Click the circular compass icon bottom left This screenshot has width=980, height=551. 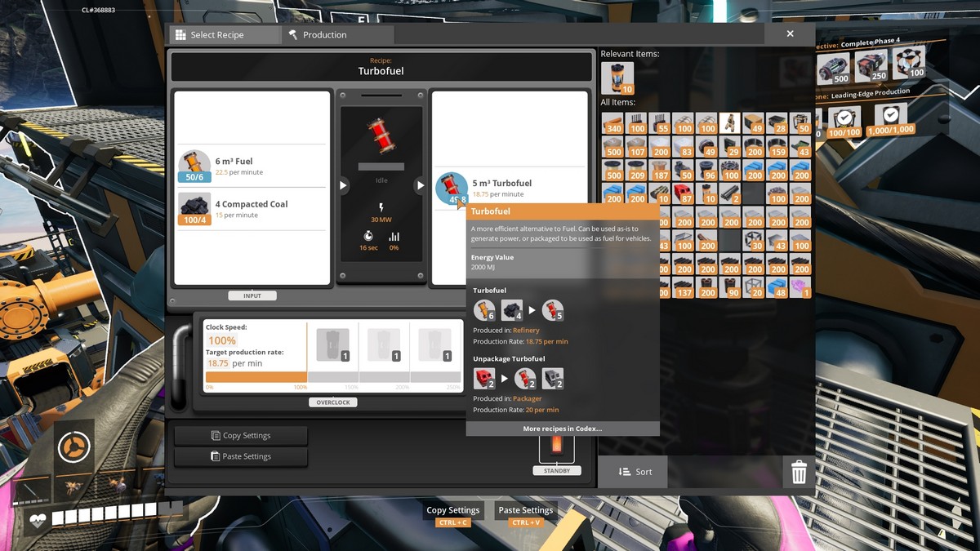(x=73, y=446)
